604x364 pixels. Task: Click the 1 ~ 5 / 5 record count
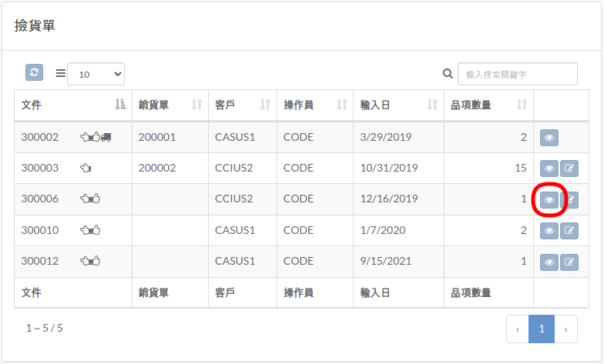tap(45, 328)
